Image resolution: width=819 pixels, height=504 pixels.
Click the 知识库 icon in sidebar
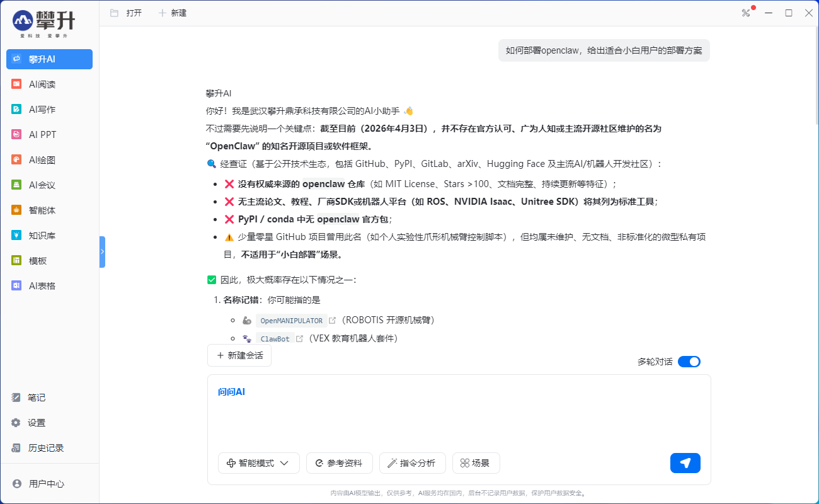[16, 236]
